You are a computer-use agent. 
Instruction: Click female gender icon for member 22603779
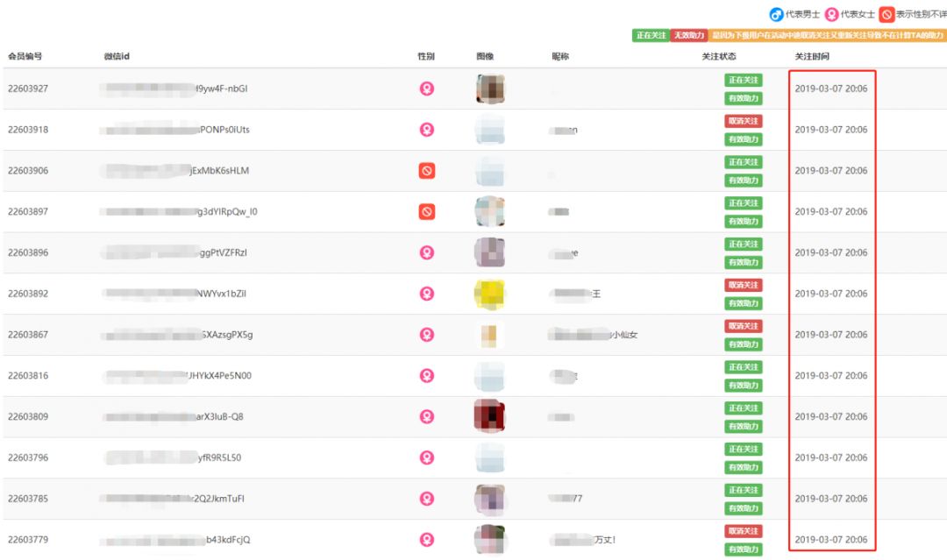[x=427, y=540]
